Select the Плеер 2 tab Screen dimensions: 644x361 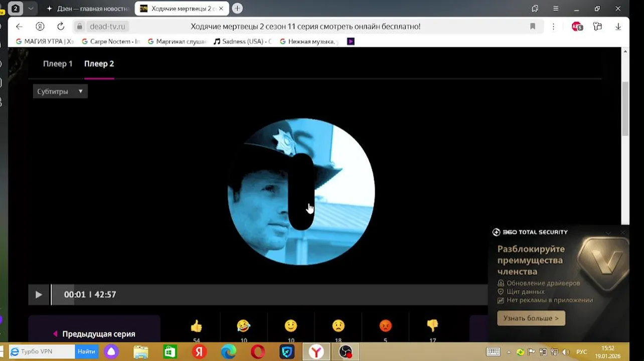tap(99, 64)
